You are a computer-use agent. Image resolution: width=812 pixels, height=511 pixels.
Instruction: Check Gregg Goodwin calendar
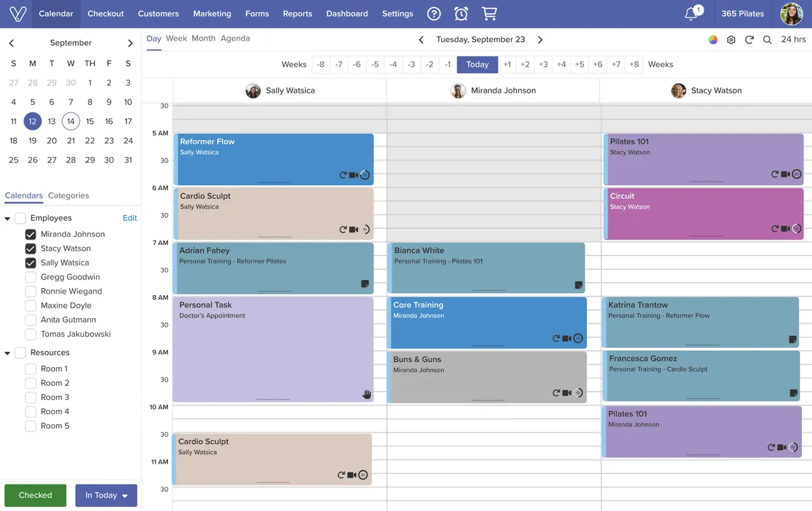coord(30,277)
